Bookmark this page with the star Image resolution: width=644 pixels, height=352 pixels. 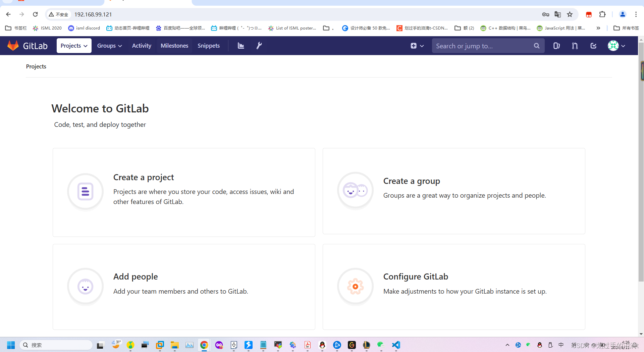[x=570, y=14]
